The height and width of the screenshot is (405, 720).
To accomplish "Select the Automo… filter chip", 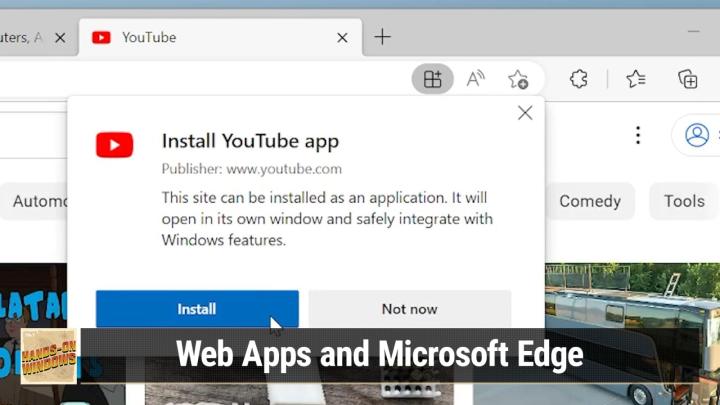I will coord(34,201).
